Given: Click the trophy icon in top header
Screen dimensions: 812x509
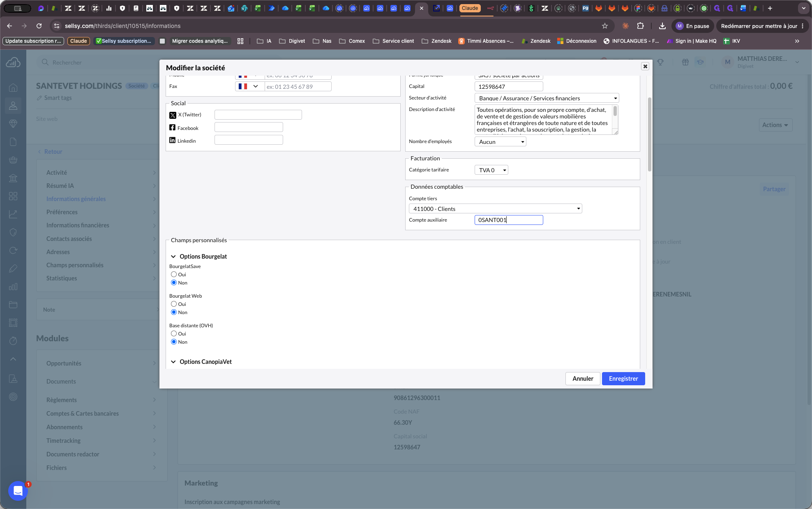Looking at the screenshot, I should click(x=660, y=62).
